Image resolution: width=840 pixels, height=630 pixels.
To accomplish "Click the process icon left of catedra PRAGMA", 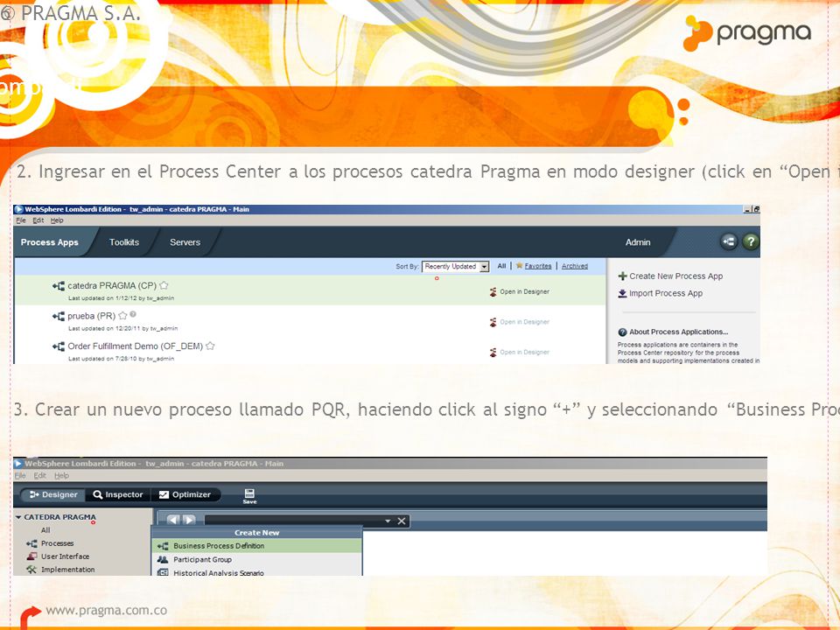I will (59, 286).
